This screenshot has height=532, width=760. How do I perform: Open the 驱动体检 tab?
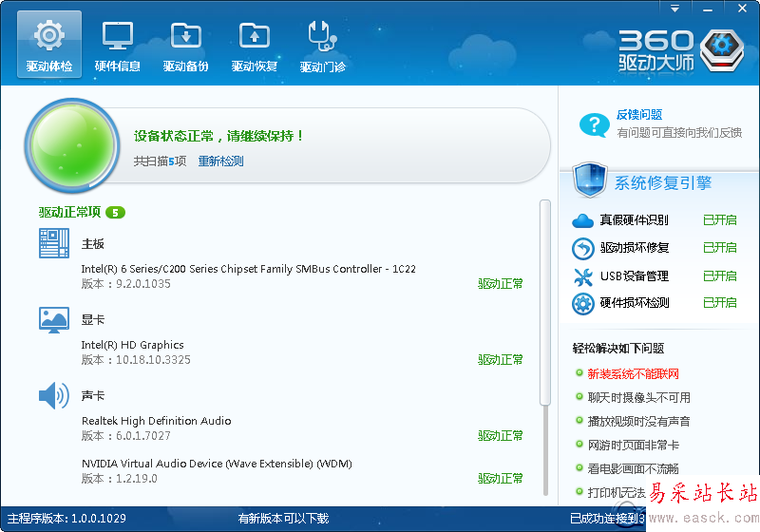pos(49,45)
